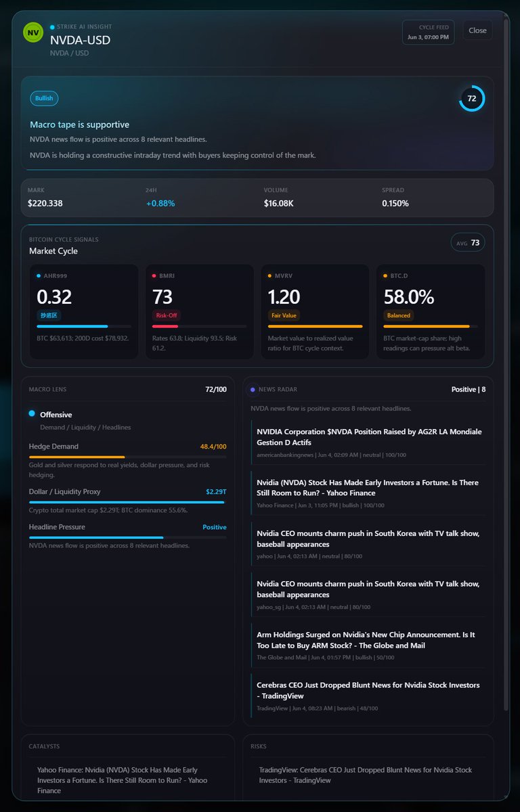Image resolution: width=520 pixels, height=812 pixels.
Task: Click the green NV ticker avatar icon
Action: coord(32,32)
